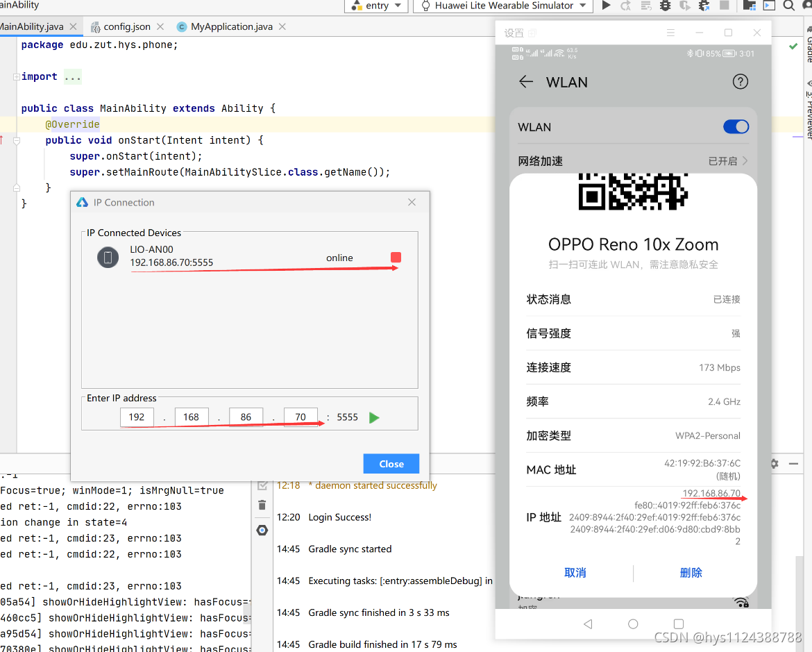Viewport: 812px width, 652px height.
Task: Open event log settings hexagon icon
Action: click(x=262, y=530)
